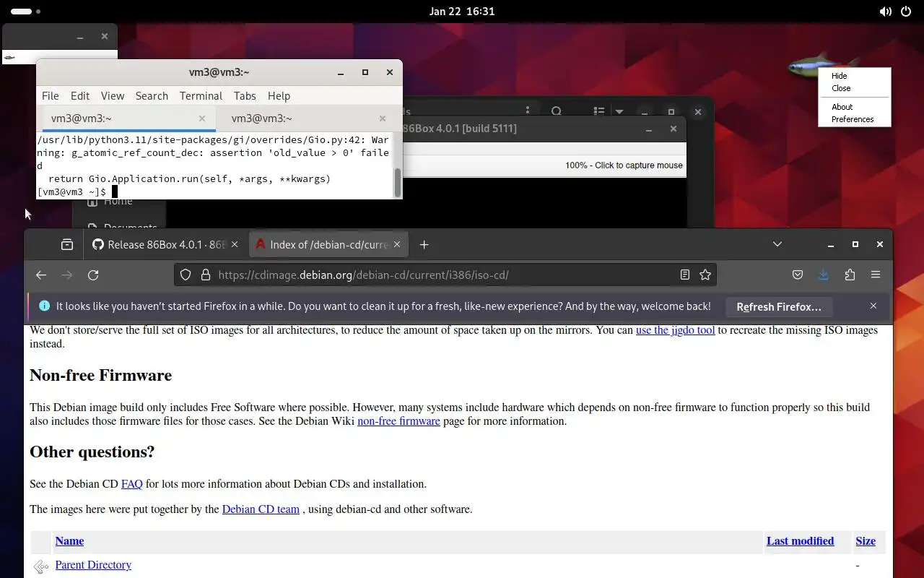
Task: Switch to second vm3@vm3 terminal tab
Action: pos(308,118)
